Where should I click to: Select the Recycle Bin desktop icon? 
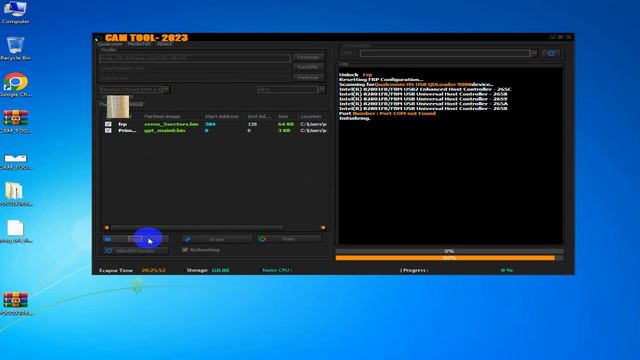click(x=16, y=49)
